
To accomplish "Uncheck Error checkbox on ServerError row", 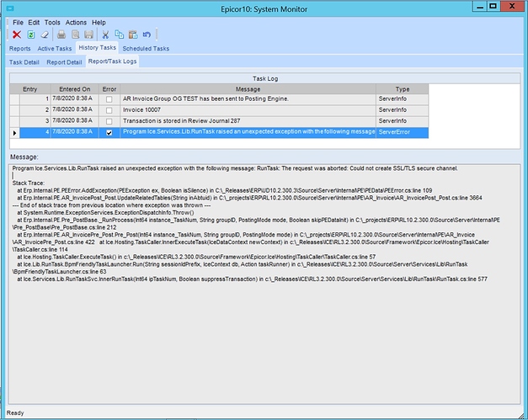I will pyautogui.click(x=109, y=133).
